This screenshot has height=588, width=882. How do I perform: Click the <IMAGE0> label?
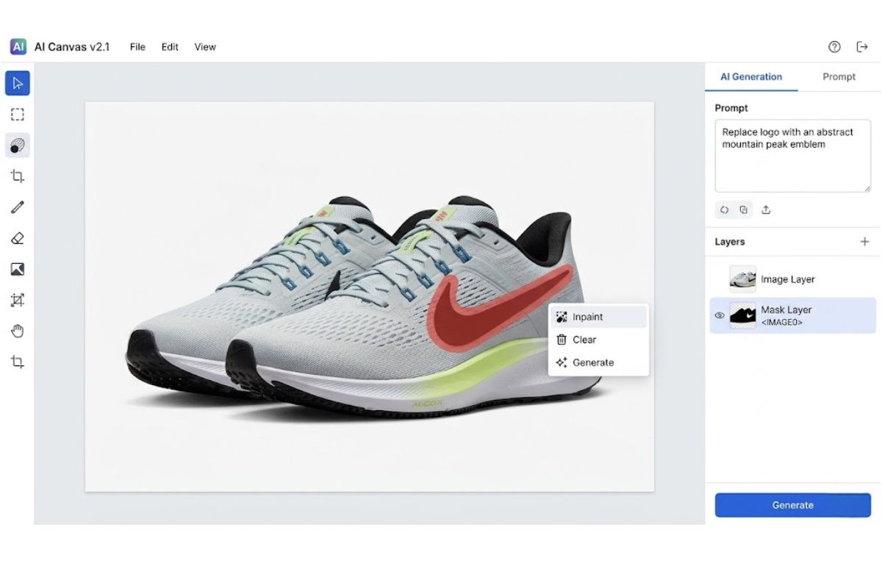(781, 322)
